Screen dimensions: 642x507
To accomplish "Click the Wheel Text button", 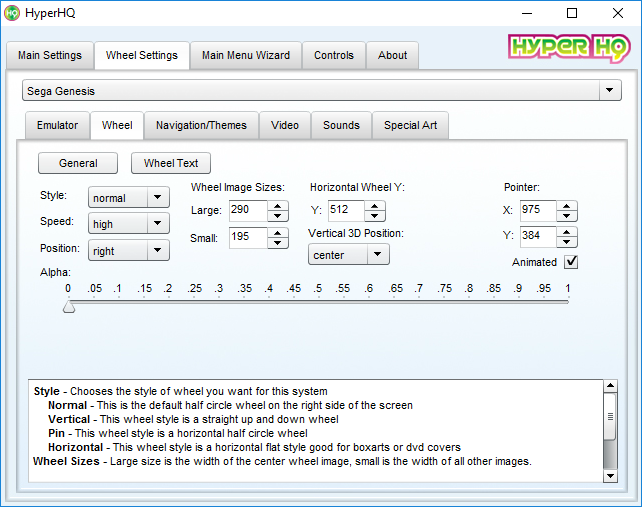I will pyautogui.click(x=171, y=163).
